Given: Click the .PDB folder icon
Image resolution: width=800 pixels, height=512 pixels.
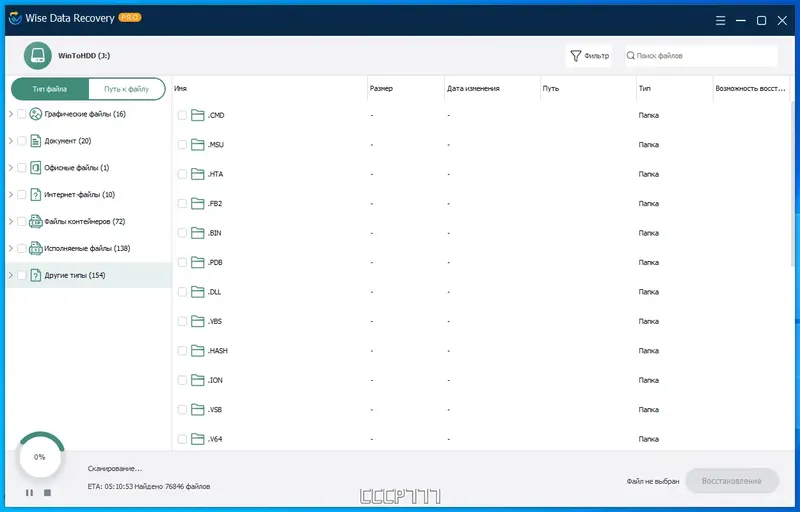Looking at the screenshot, I should (x=197, y=263).
